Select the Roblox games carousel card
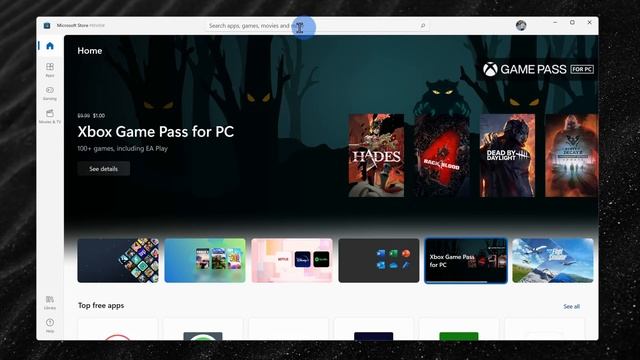Screen dimensions: 640x360 [205, 260]
